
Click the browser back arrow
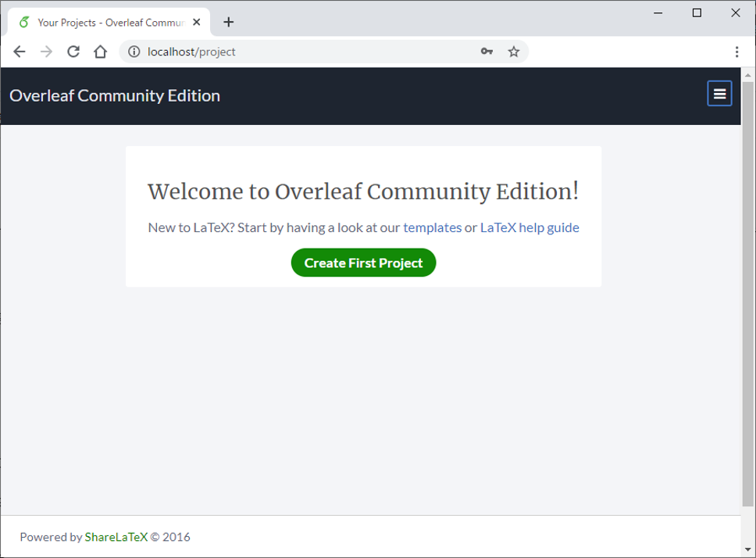[20, 52]
